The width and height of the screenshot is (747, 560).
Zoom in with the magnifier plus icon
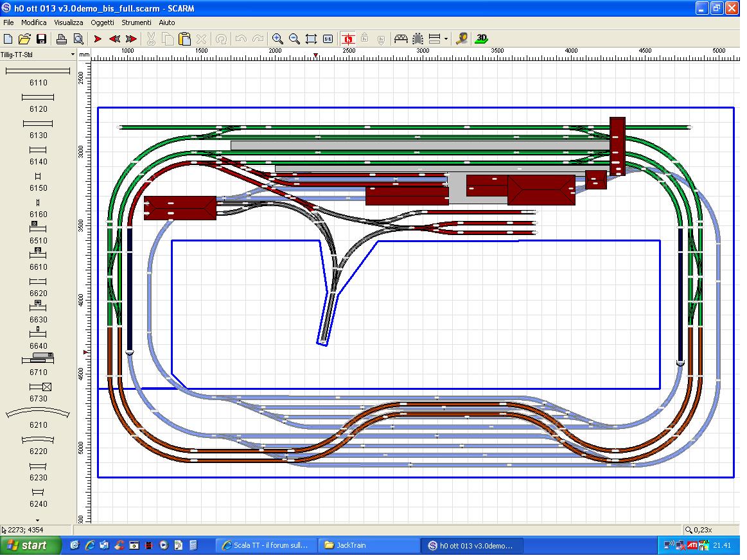click(277, 39)
